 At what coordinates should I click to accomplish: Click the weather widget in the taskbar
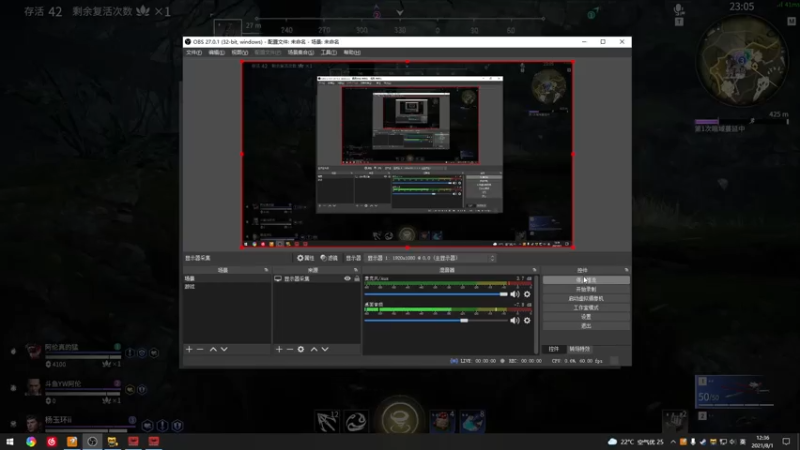coord(636,442)
